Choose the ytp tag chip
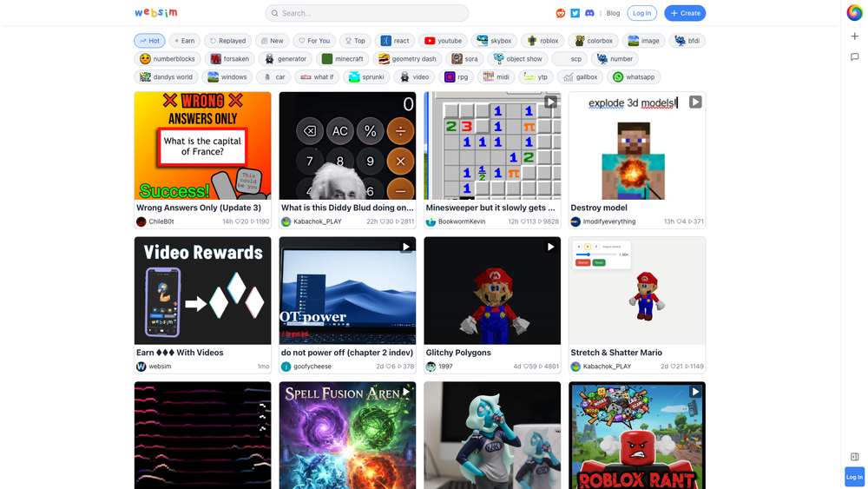Viewport: 868px width, 489px height. coord(536,77)
